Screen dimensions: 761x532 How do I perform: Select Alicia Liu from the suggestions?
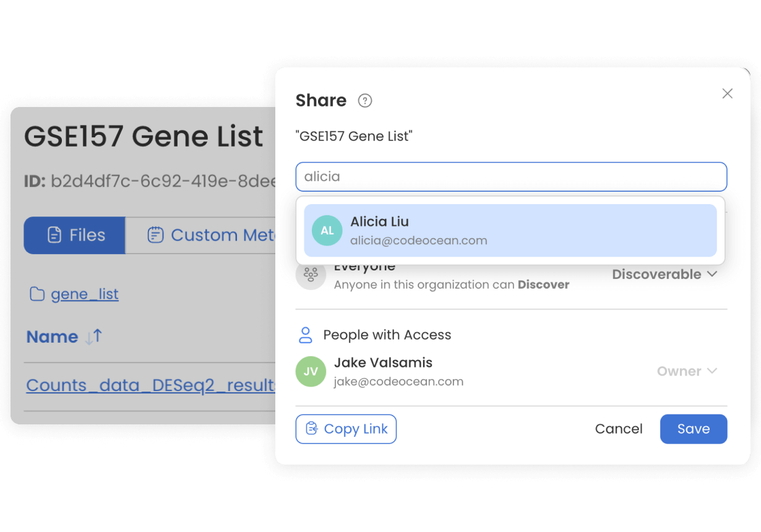pyautogui.click(x=510, y=230)
